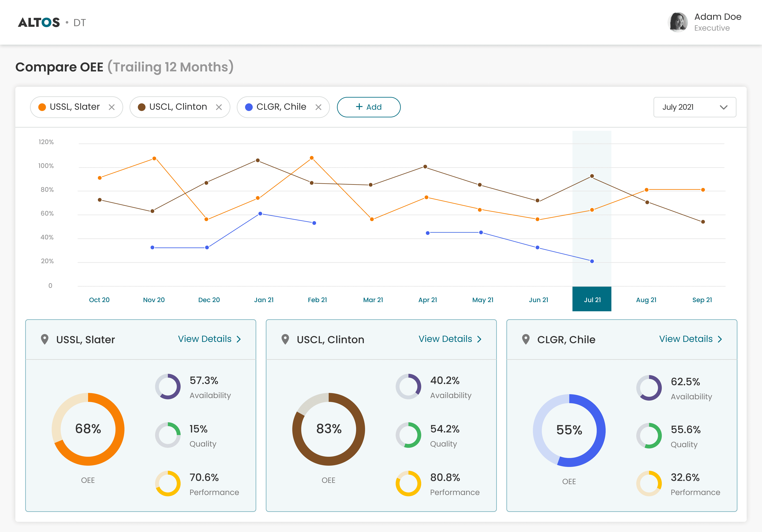Click the orange USSL, Slater color dot
The height and width of the screenshot is (532, 762).
[42, 107]
